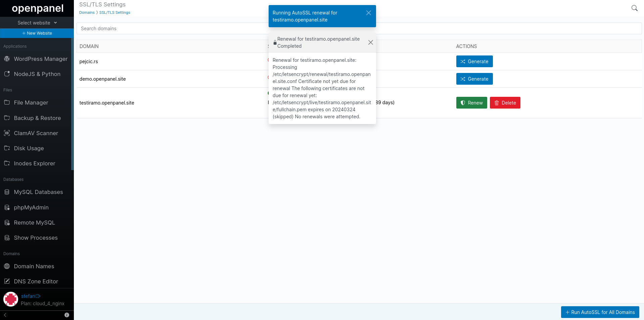The height and width of the screenshot is (320, 644).
Task: Click Domain Names globe icon
Action: tap(7, 266)
